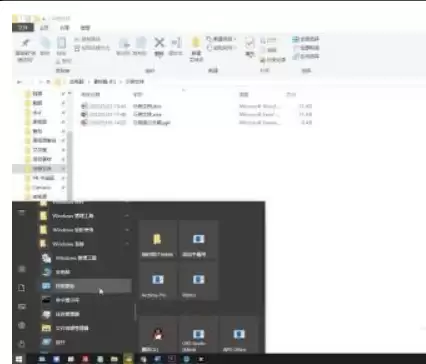Launch 命令提示符 from the Start menu list

click(x=85, y=300)
